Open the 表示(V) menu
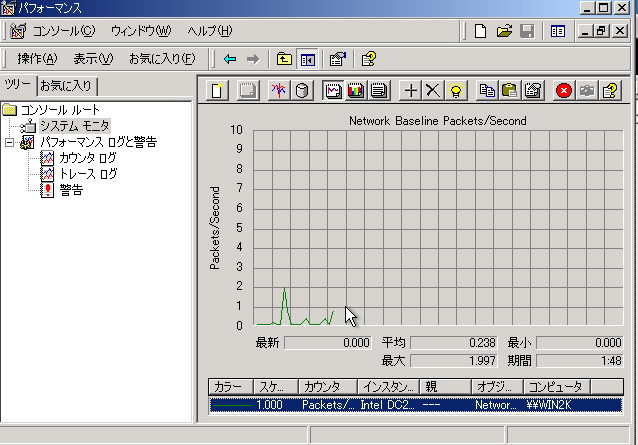Image resolution: width=638 pixels, height=445 pixels. (93, 59)
